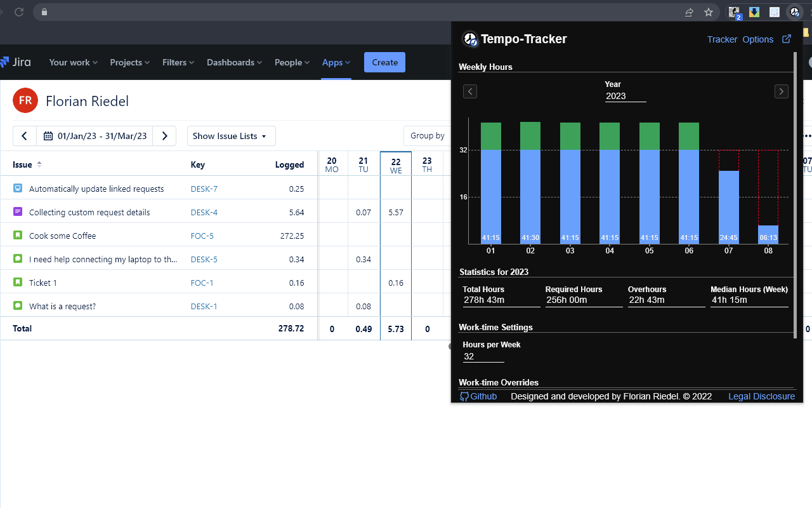Click the Hours per Week input field

tap(483, 357)
